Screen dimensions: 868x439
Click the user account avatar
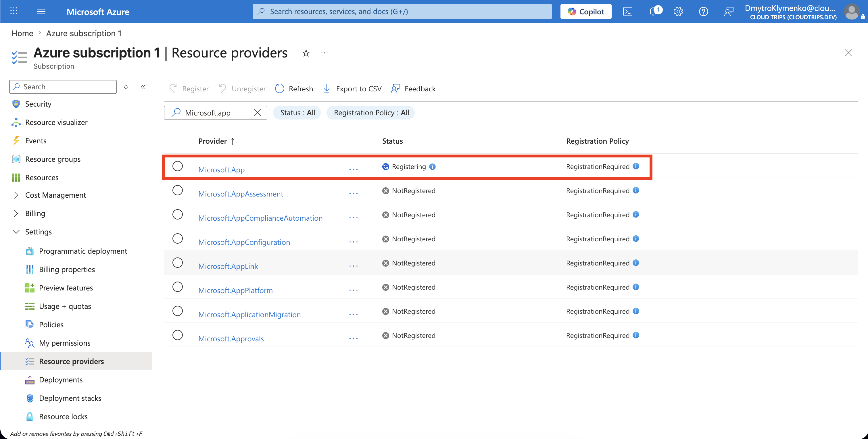pos(852,12)
